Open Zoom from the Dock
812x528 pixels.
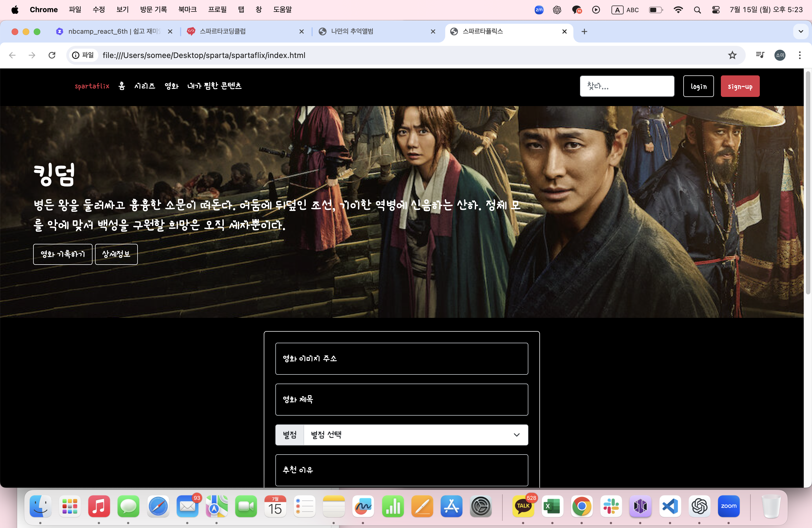coord(729,506)
